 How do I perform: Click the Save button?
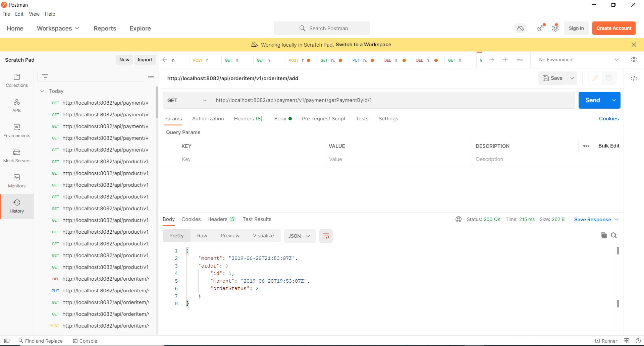(x=552, y=78)
